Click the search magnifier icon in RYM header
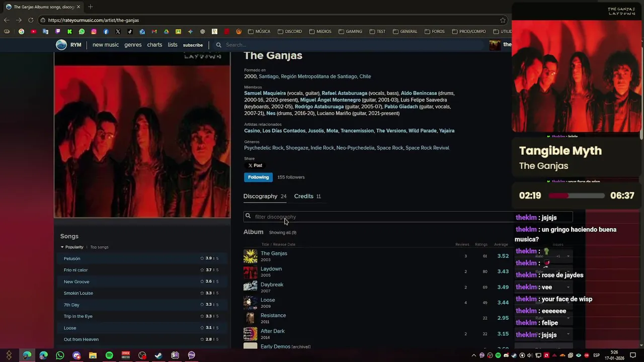This screenshot has height=362, width=644. (218, 45)
